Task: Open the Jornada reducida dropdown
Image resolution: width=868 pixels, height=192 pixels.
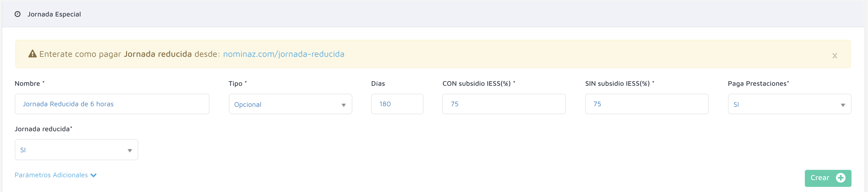Action: coord(77,150)
